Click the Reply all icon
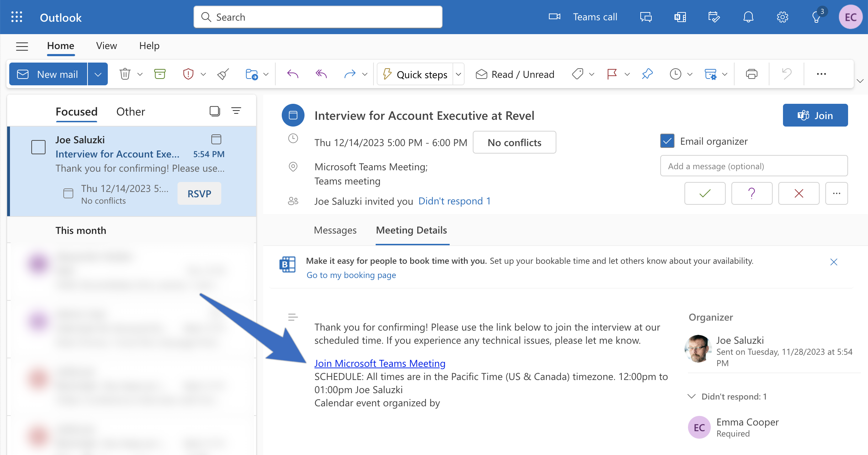The height and width of the screenshot is (455, 868). pos(321,74)
